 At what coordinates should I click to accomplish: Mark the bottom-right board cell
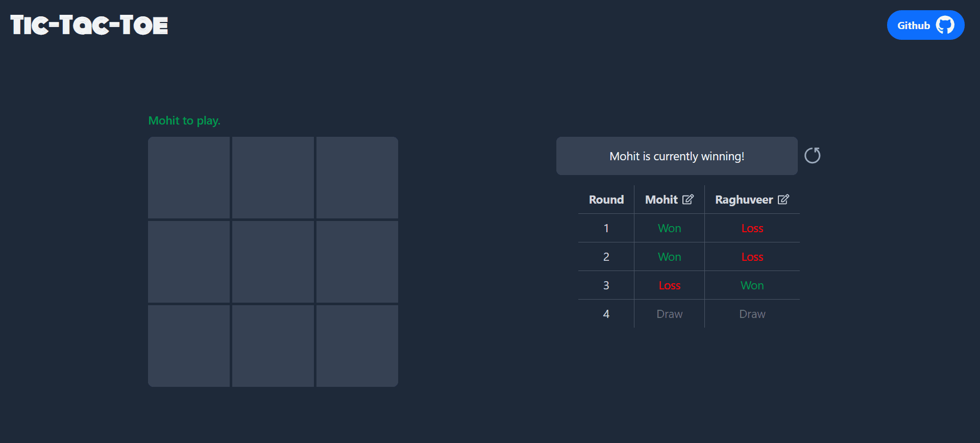pos(357,346)
